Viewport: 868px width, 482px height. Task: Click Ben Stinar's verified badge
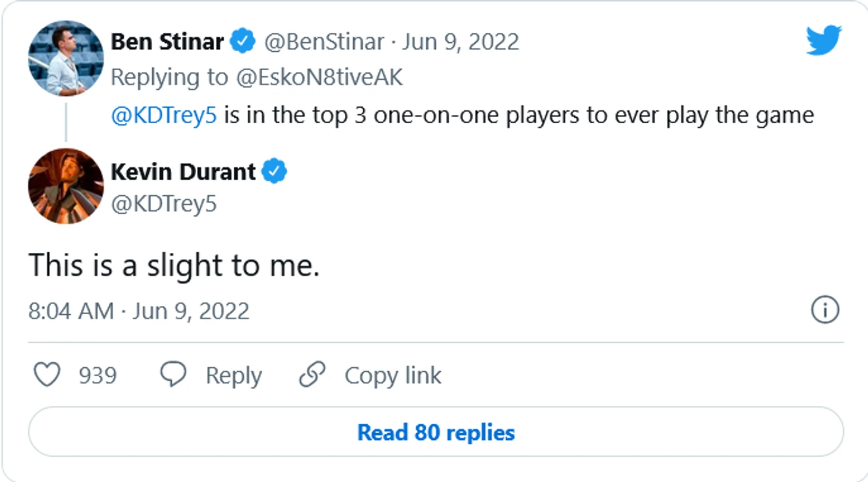pos(243,42)
